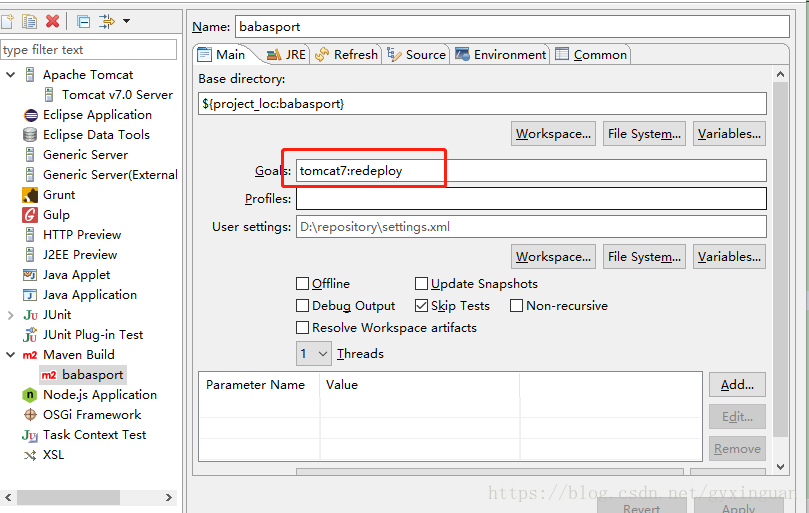Switch to the Refresh tab
The width and height of the screenshot is (809, 513).
[347, 55]
